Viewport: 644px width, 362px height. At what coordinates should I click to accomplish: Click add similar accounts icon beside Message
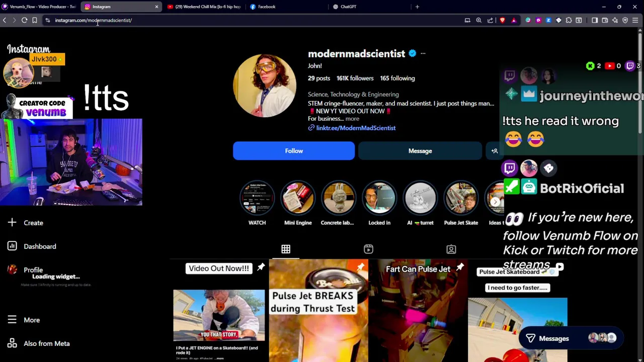tap(495, 151)
